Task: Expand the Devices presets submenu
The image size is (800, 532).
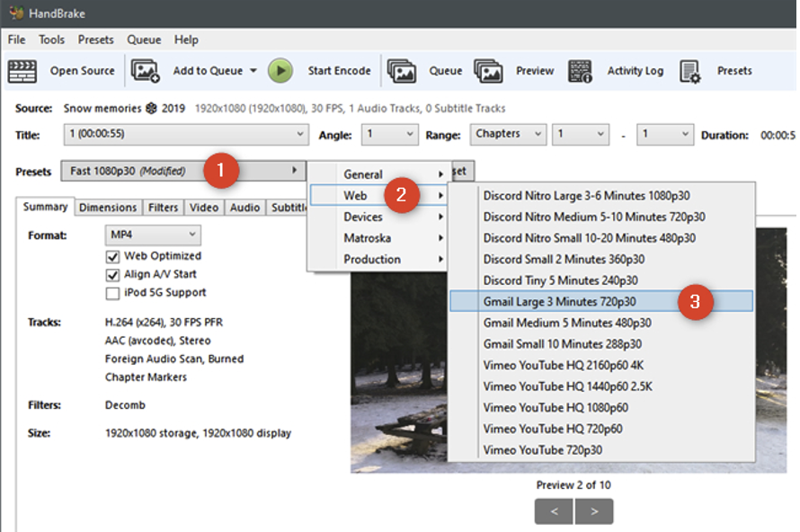Action: pyautogui.click(x=378, y=217)
